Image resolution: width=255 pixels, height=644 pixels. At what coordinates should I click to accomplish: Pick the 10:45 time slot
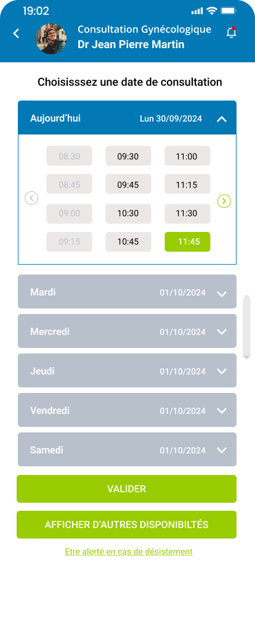tap(128, 242)
